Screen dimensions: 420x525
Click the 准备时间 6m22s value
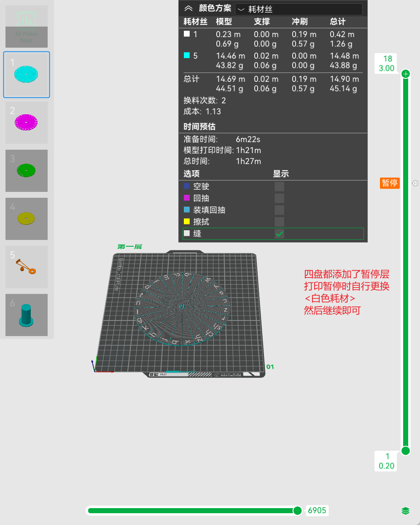248,139
